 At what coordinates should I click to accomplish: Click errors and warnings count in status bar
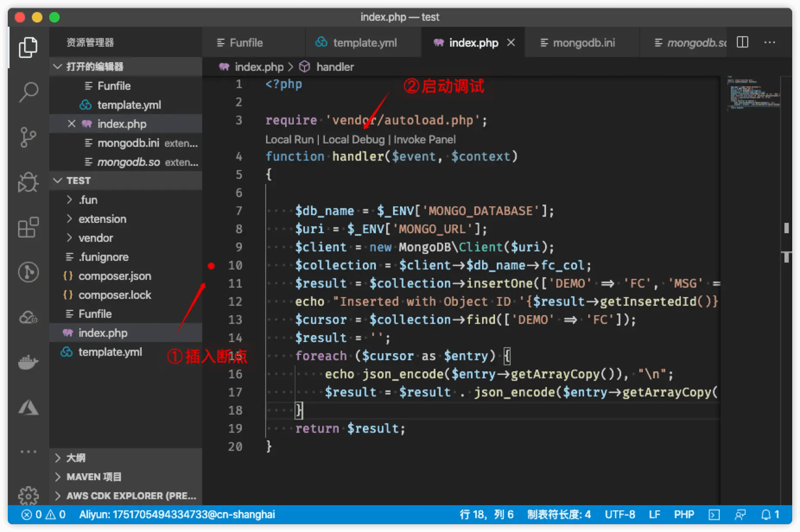coord(43,514)
